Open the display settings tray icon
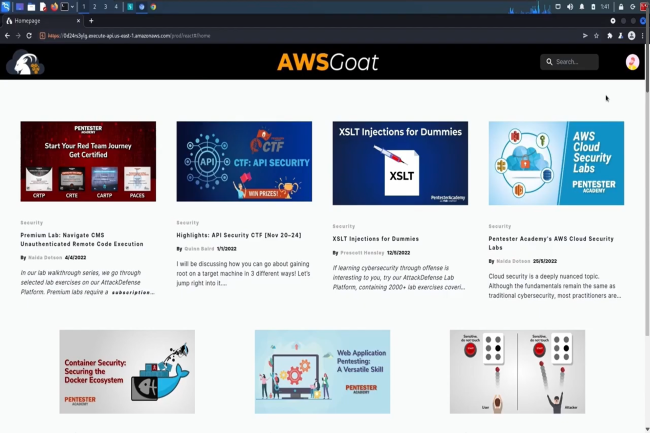The width and height of the screenshot is (650, 433). pyautogui.click(x=558, y=7)
